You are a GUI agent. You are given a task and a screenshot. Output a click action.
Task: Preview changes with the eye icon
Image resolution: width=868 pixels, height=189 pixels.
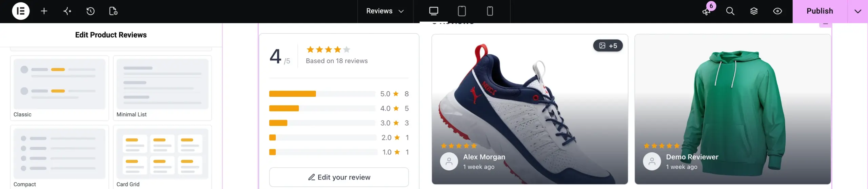coord(777,11)
